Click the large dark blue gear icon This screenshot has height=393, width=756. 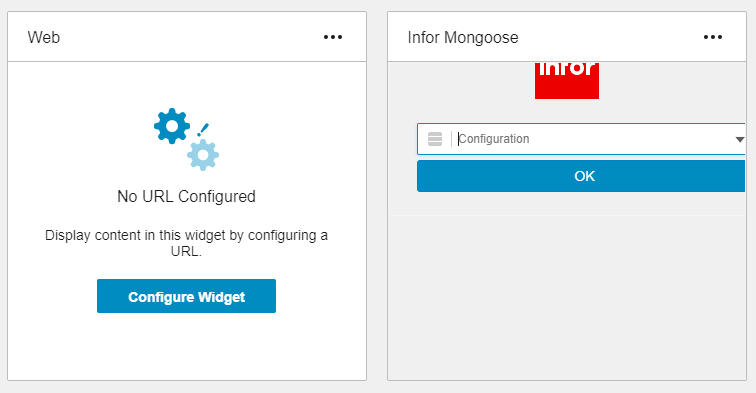coord(172,126)
